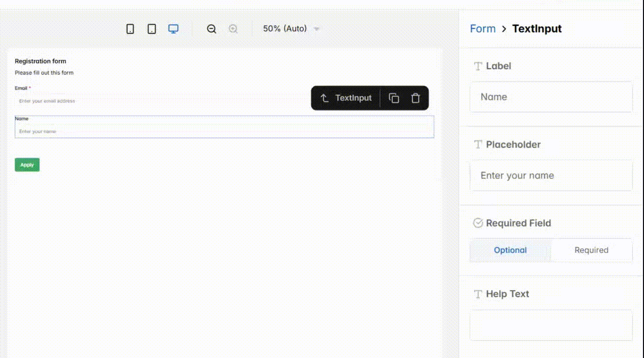This screenshot has width=644, height=358.
Task: Switch to desktop preview mode
Action: (173, 28)
